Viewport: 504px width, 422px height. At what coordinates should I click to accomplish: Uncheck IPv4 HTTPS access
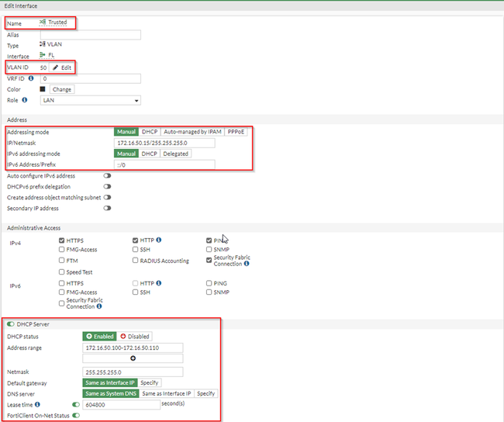coord(62,240)
